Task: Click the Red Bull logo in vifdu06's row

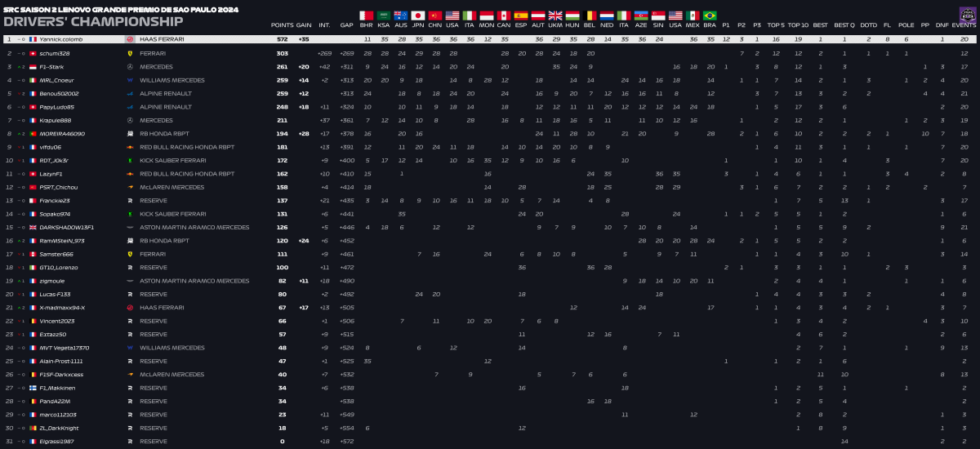Action: [x=131, y=147]
